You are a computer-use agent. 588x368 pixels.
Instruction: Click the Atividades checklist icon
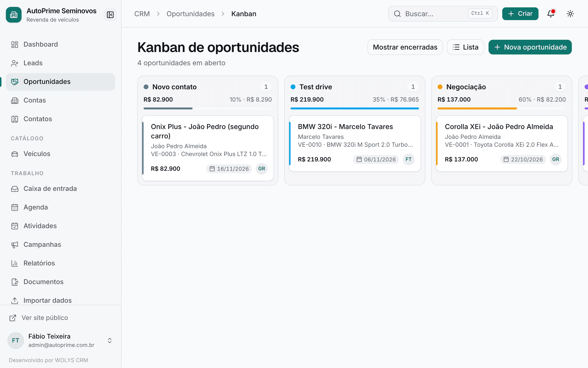pyautogui.click(x=15, y=226)
